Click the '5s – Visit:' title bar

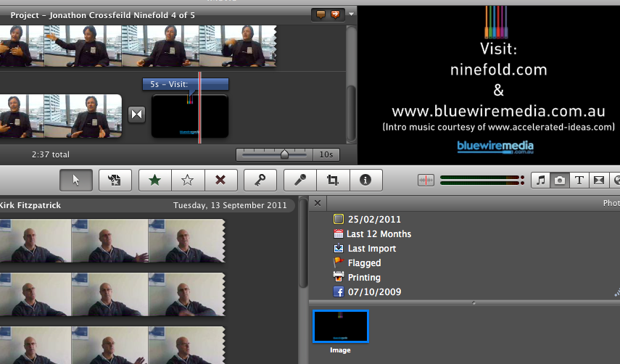click(186, 84)
